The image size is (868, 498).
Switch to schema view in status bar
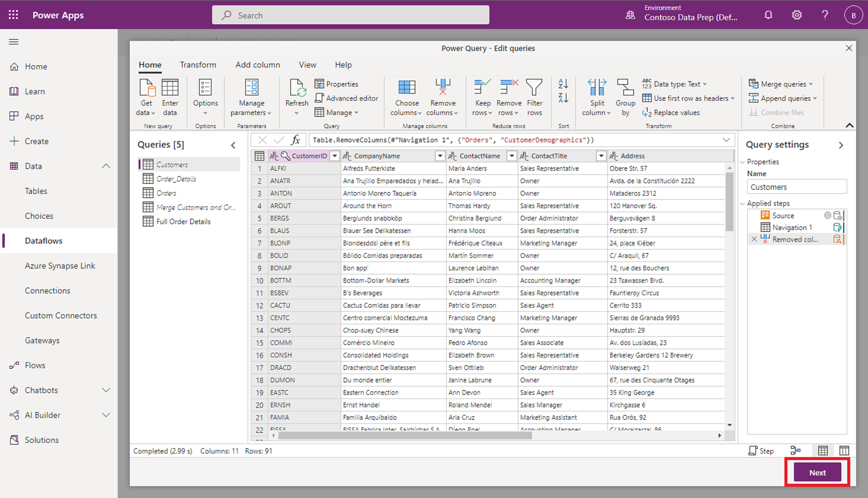tap(844, 451)
